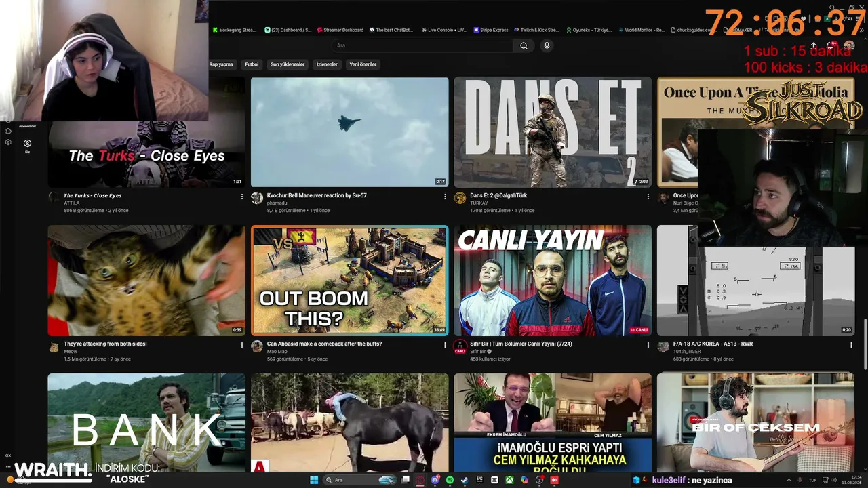
Task: Open more options for Sıfır Bir live stream
Action: (x=648, y=345)
